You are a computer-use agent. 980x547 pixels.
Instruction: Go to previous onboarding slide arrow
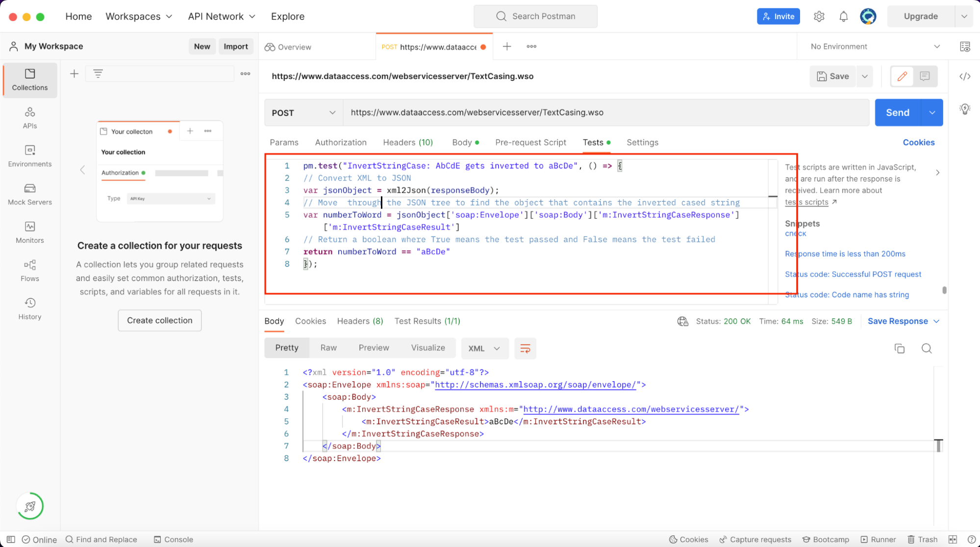point(82,170)
